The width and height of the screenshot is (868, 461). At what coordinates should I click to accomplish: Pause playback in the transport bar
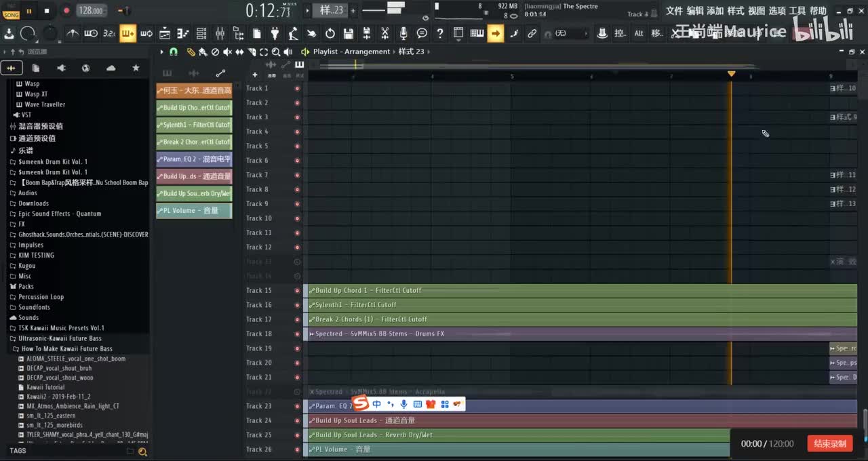[x=28, y=11]
